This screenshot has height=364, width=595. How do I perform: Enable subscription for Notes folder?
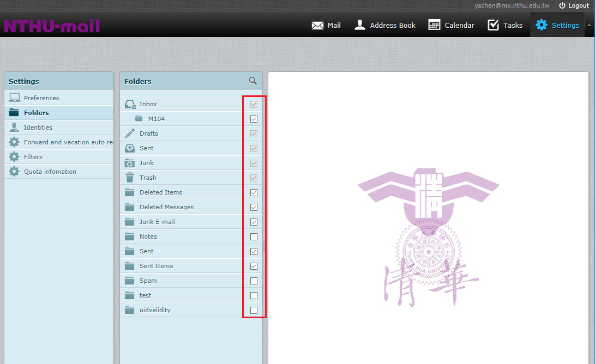pos(254,236)
